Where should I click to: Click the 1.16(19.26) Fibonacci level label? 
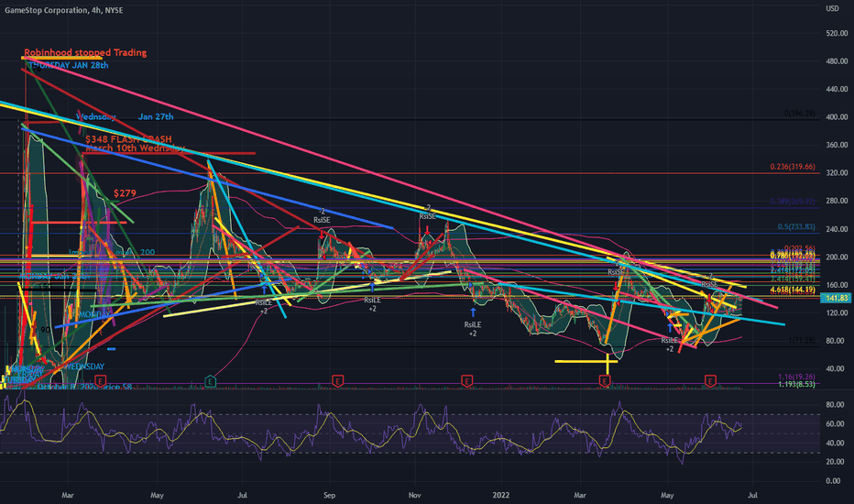(x=796, y=377)
